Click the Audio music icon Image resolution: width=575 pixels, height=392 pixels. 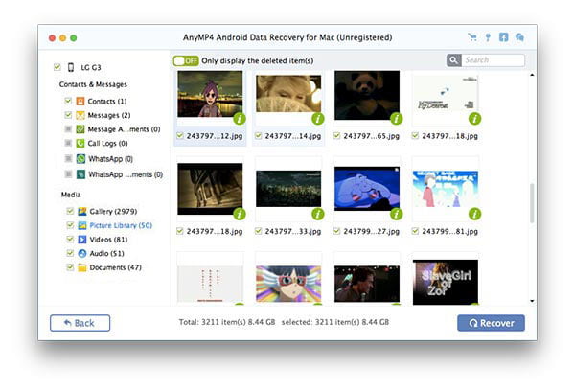[82, 253]
